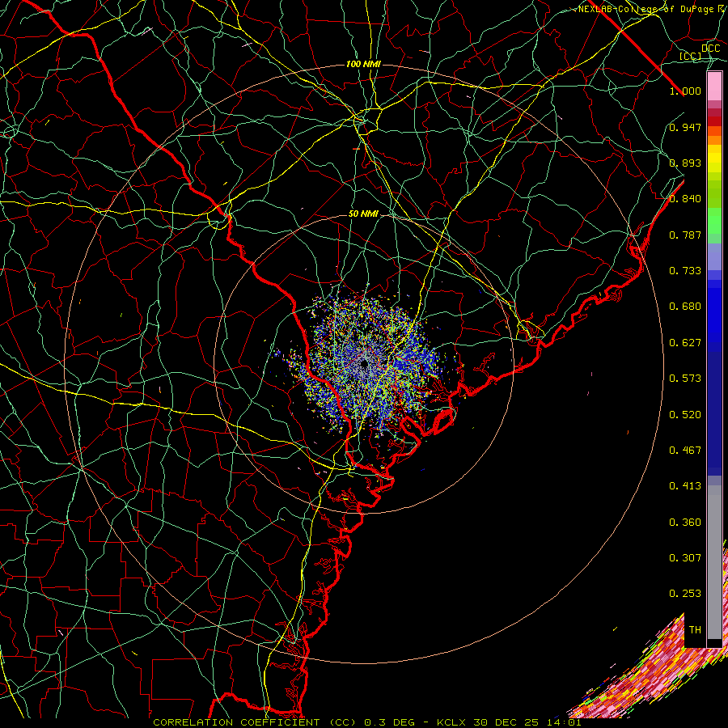This screenshot has height=728, width=728.
Task: Select the 0.733 scale value
Action: [x=685, y=271]
